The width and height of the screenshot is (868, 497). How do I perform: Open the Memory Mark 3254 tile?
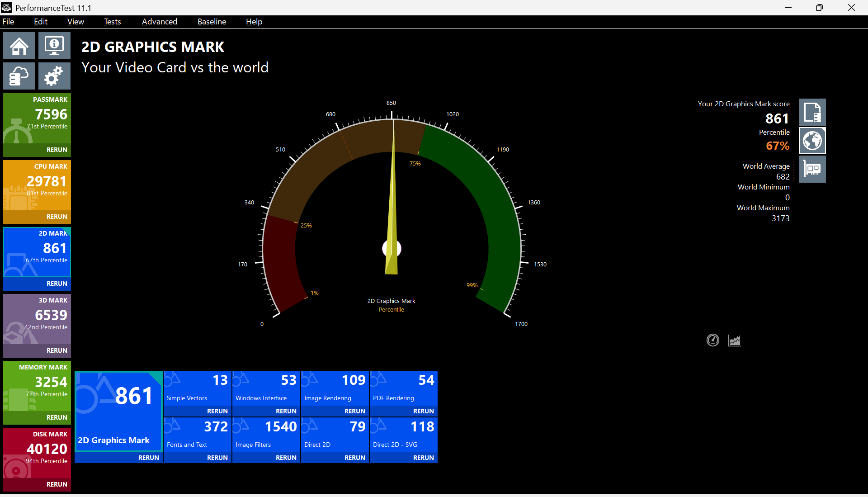37,386
